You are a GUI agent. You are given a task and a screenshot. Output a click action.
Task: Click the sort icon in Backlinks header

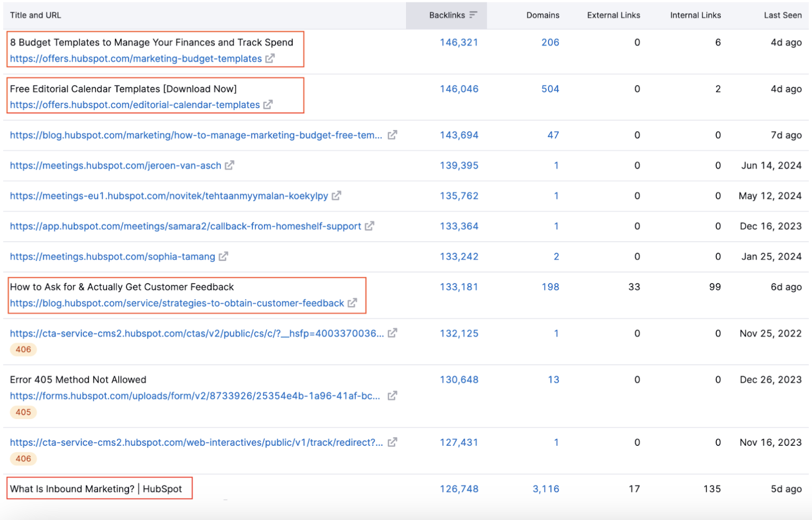tap(473, 15)
